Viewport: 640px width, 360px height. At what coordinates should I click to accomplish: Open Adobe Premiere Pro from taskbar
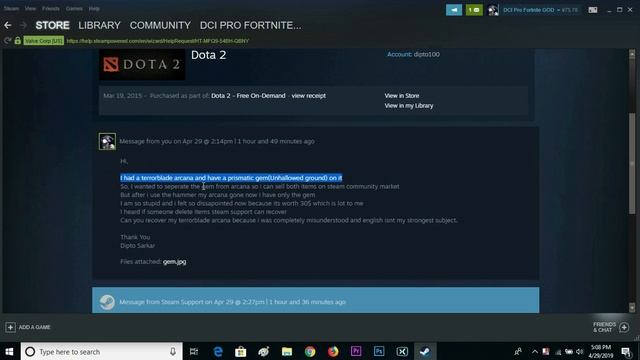[x=356, y=351]
